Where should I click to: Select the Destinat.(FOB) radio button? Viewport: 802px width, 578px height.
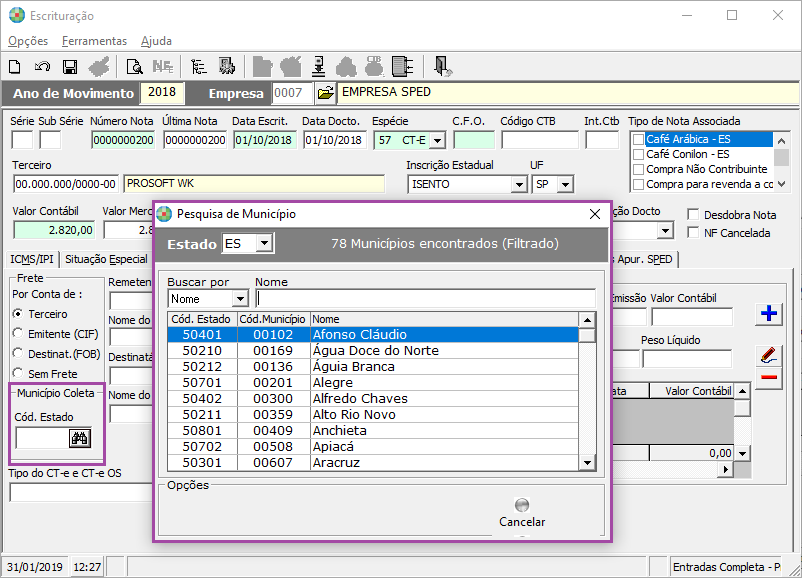point(18,353)
